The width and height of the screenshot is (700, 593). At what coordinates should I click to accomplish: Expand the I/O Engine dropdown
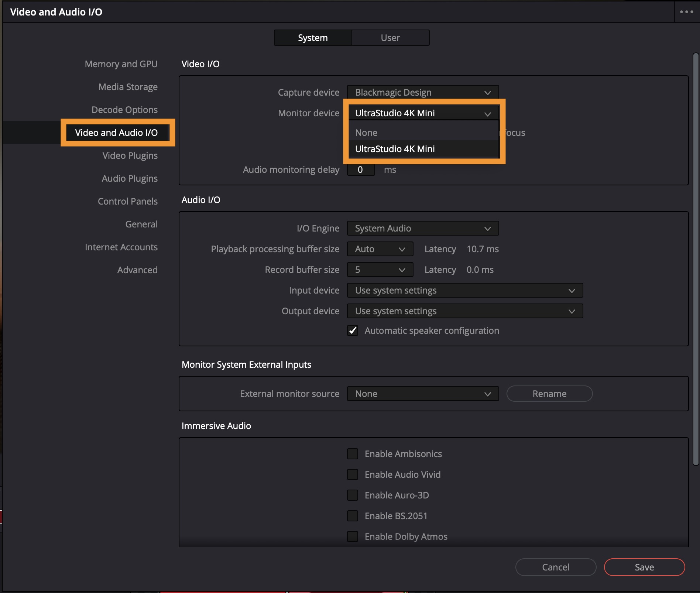[423, 228]
